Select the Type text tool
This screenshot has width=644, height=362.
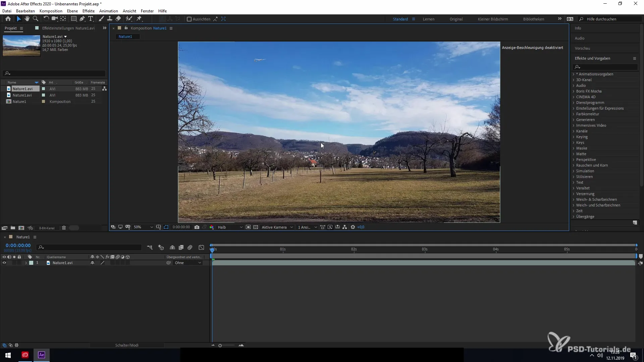[x=91, y=19]
